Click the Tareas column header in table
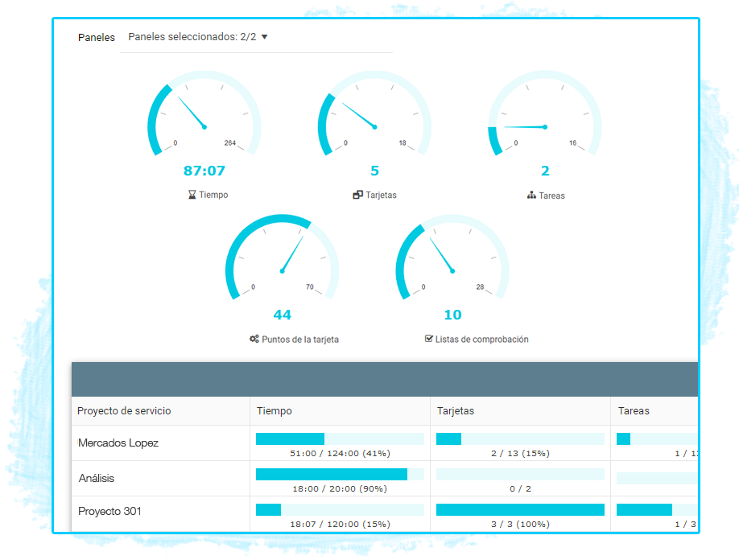This screenshot has width=739, height=560. pos(634,410)
